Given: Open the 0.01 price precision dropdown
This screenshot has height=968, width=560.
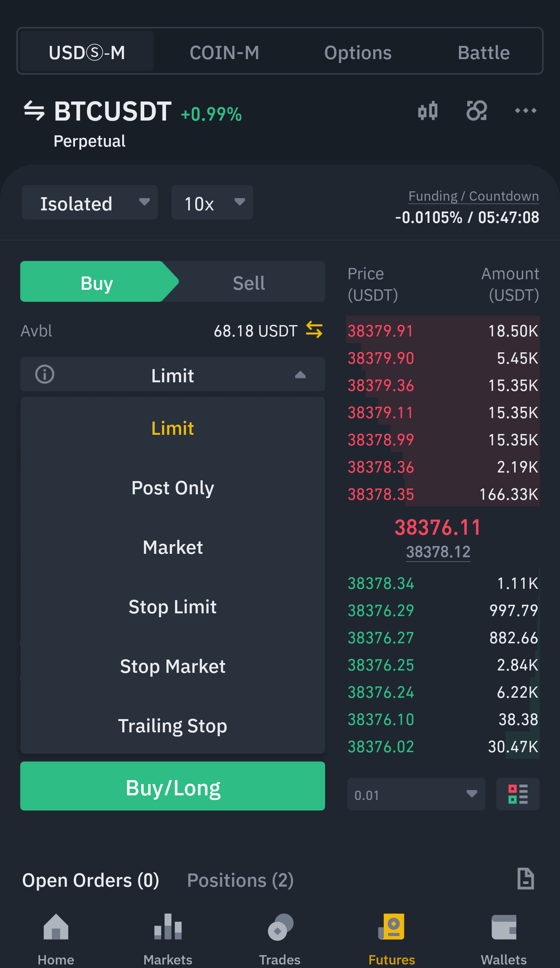Looking at the screenshot, I should (x=416, y=794).
